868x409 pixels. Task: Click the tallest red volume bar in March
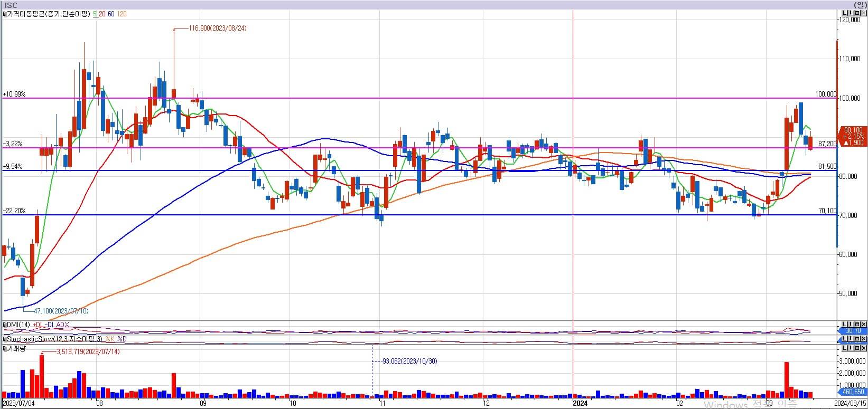tap(786, 379)
